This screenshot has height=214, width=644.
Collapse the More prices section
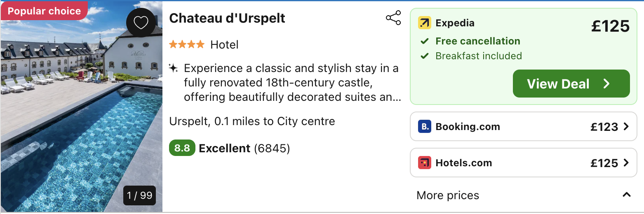(x=627, y=195)
